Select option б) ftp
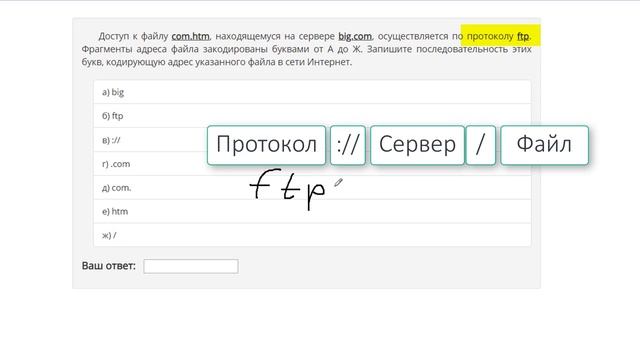This screenshot has height=360, width=640. [x=312, y=116]
